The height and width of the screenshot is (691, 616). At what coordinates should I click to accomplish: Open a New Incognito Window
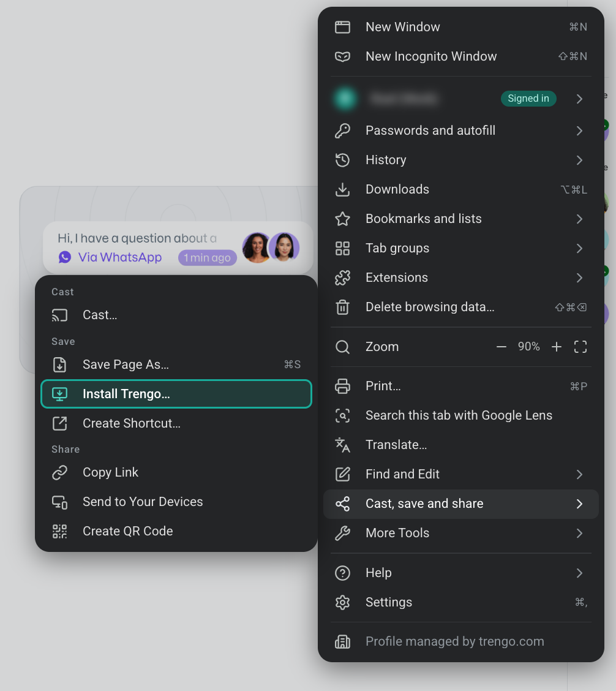pos(461,56)
